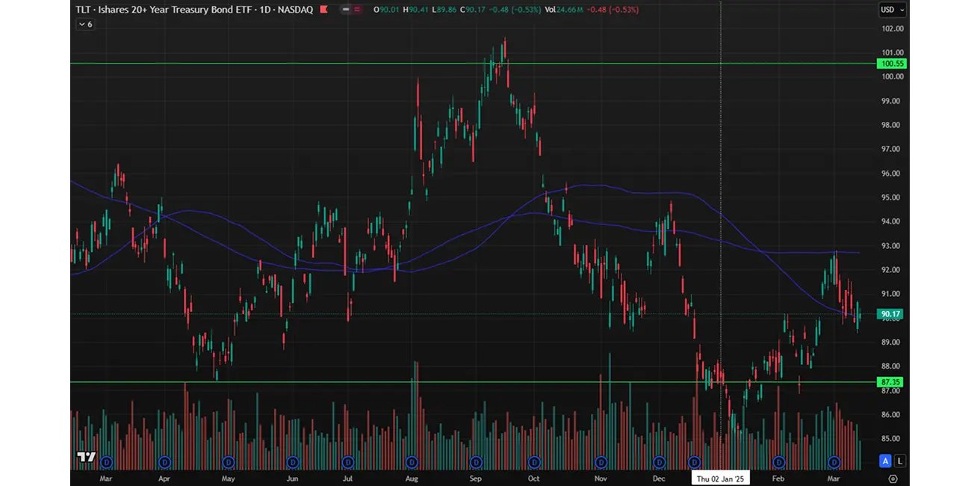Image resolution: width=980 pixels, height=486 pixels.
Task: Click 93.00 on the price scale
Action: [x=892, y=246]
